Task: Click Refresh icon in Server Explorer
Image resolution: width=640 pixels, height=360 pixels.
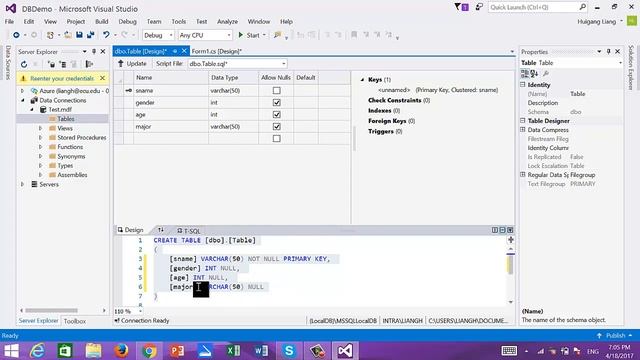Action: 24,64
